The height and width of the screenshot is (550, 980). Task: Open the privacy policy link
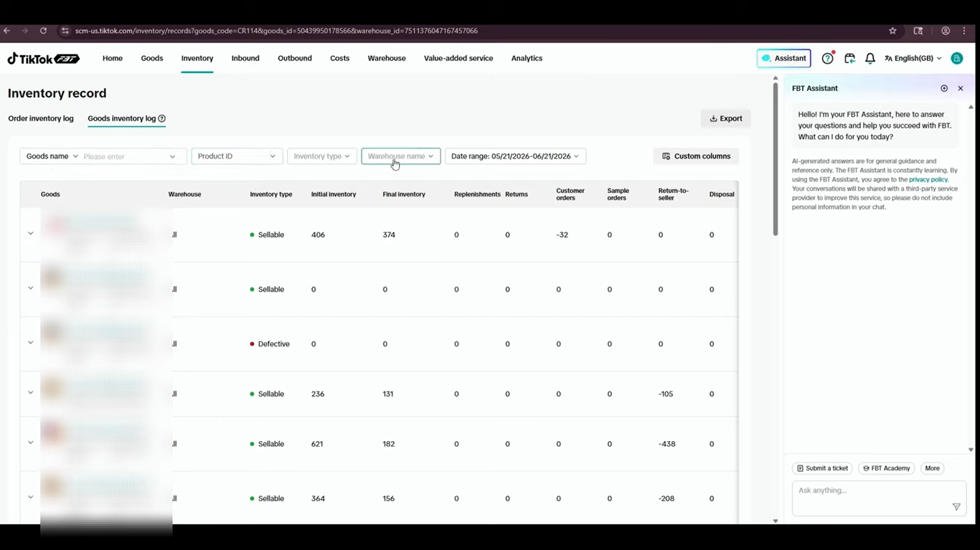click(x=928, y=179)
